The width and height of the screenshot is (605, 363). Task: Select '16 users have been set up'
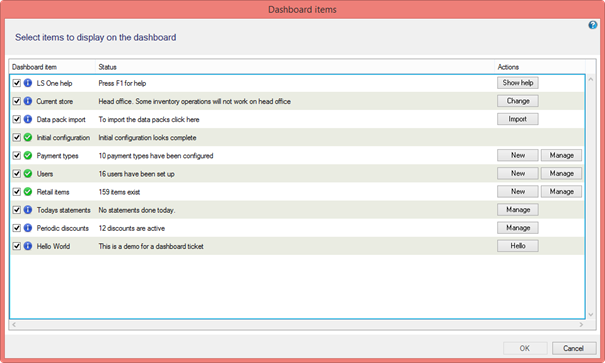137,174
